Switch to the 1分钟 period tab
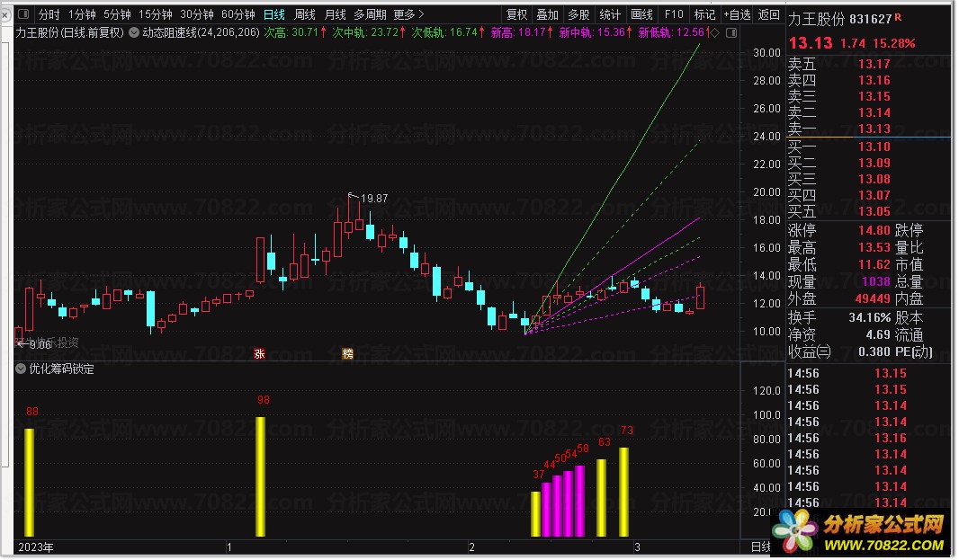Image resolution: width=959 pixels, height=560 pixels. pos(82,14)
